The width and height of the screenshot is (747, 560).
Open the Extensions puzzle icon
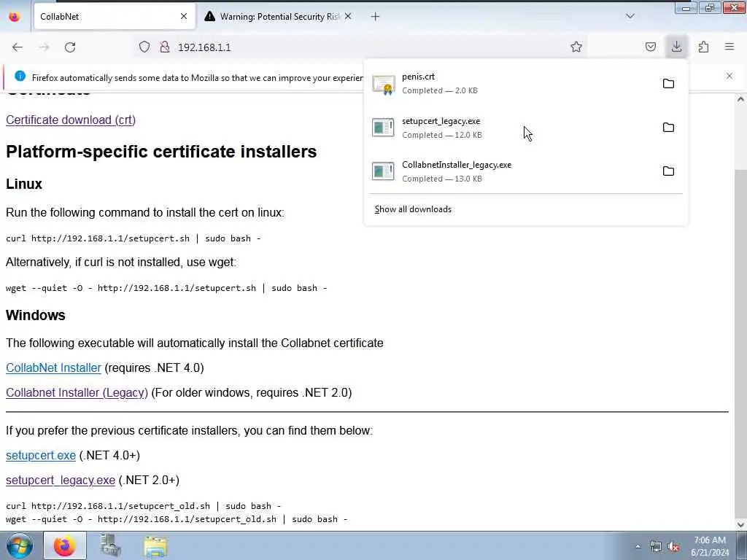(703, 47)
